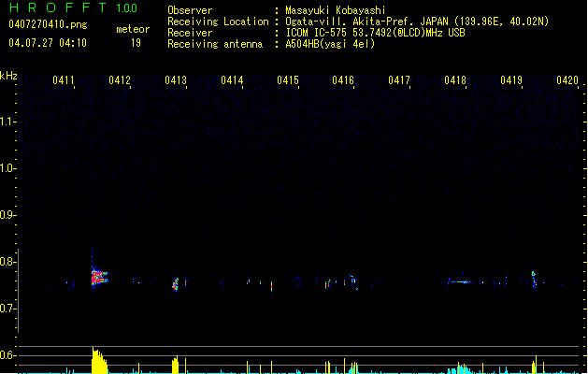
Task: Select the Ogata-vill. Akita-Pref. JAPAN location text
Action: point(417,22)
